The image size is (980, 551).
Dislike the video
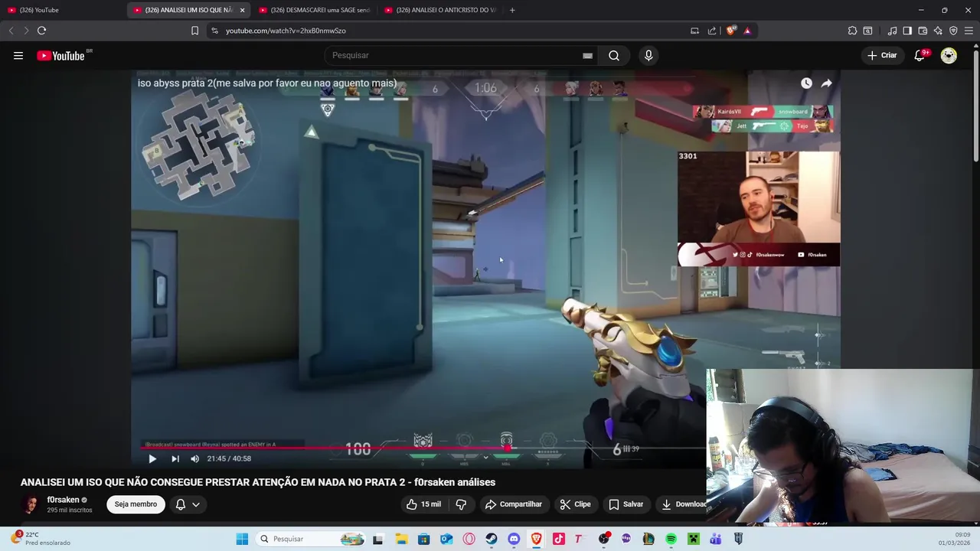(x=461, y=504)
